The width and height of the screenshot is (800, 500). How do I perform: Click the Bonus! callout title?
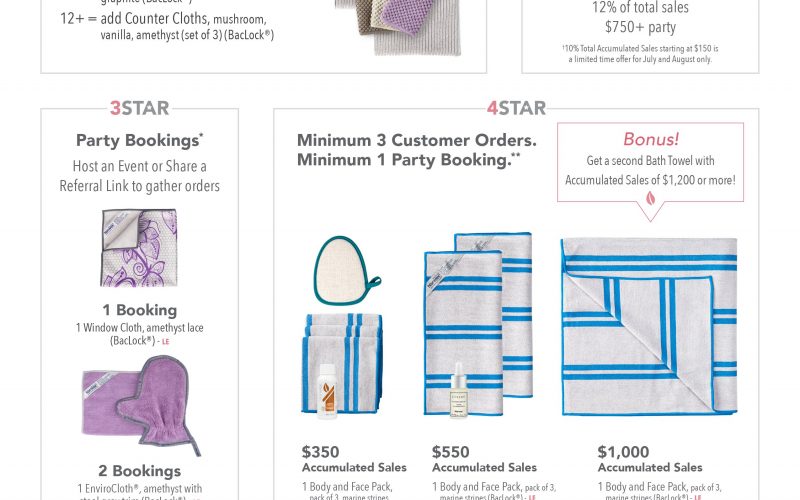650,138
